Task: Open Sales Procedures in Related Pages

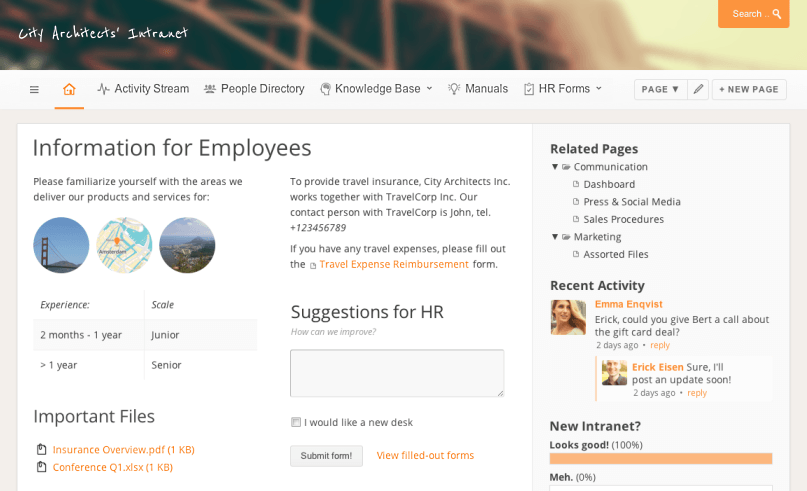Action: click(623, 219)
